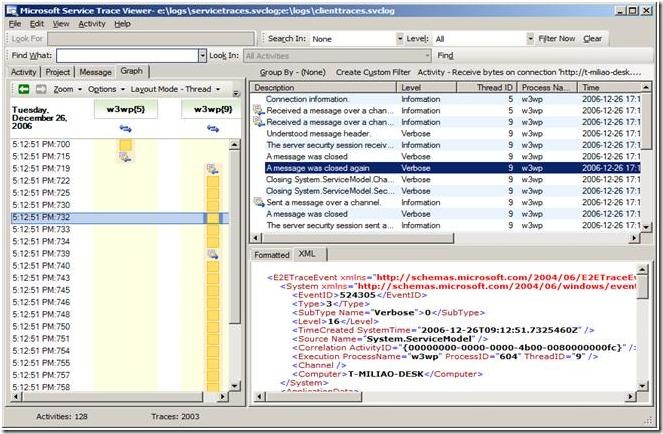Click the w3wp(5) thread header

(126, 110)
